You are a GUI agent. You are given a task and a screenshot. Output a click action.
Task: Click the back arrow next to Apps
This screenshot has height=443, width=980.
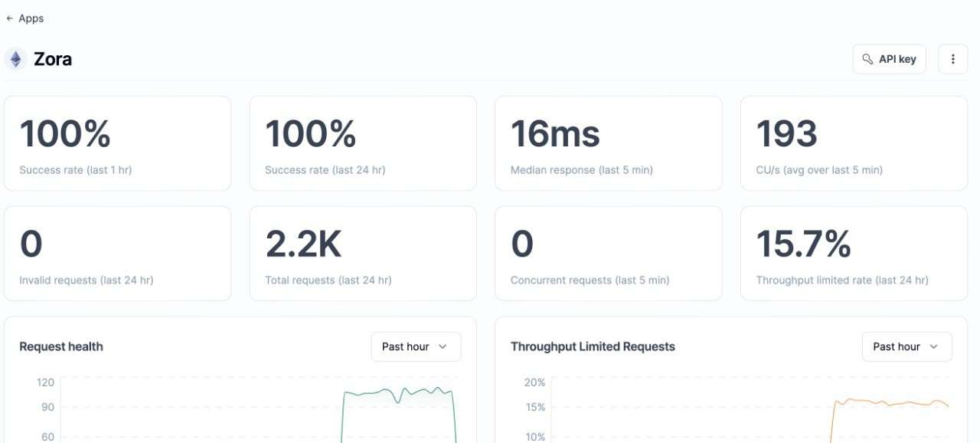[x=9, y=18]
